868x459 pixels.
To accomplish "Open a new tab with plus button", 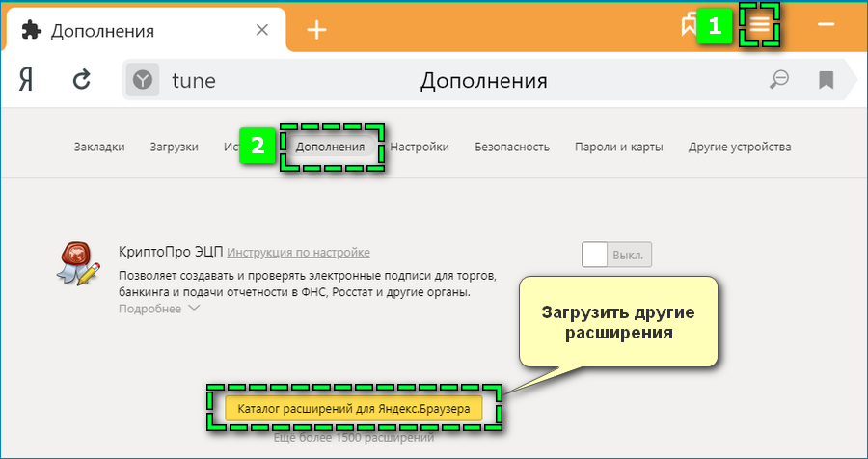I will pos(316,30).
